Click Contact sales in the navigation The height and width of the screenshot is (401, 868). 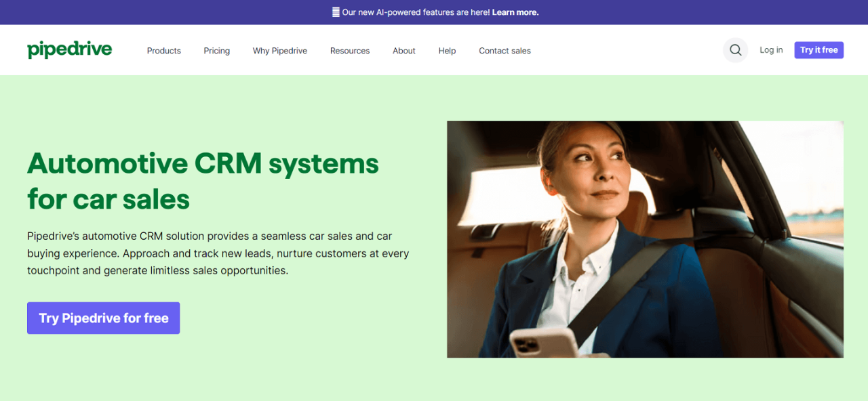[x=505, y=51]
